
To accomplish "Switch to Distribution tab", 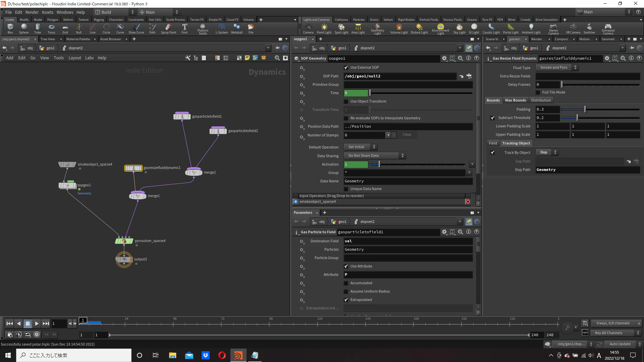I will point(541,100).
